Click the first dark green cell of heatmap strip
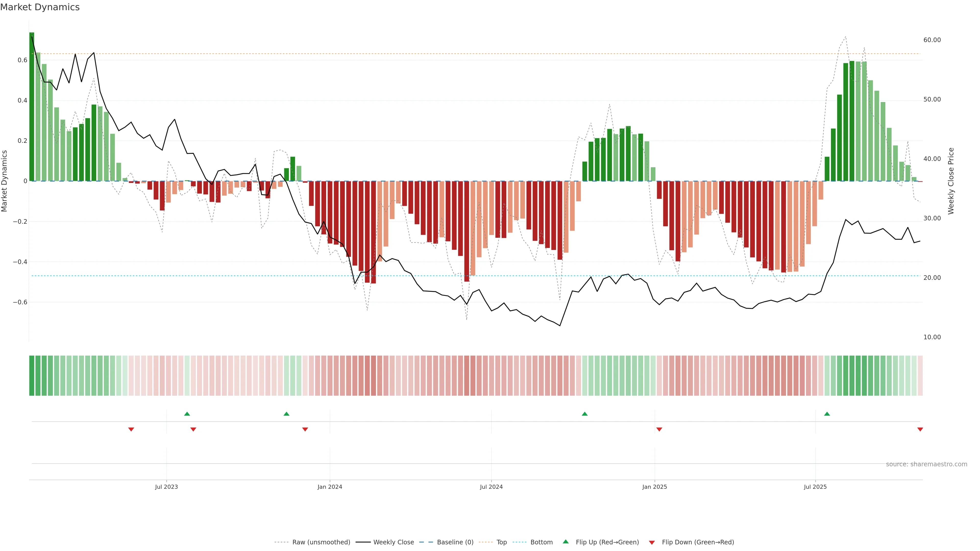The height and width of the screenshot is (551, 980). pyautogui.click(x=32, y=375)
